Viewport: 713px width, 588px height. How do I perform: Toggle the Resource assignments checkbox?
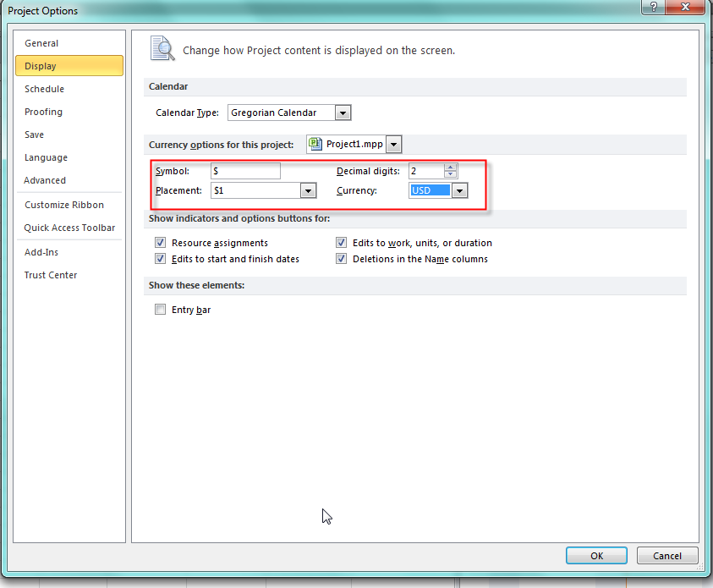[x=161, y=243]
